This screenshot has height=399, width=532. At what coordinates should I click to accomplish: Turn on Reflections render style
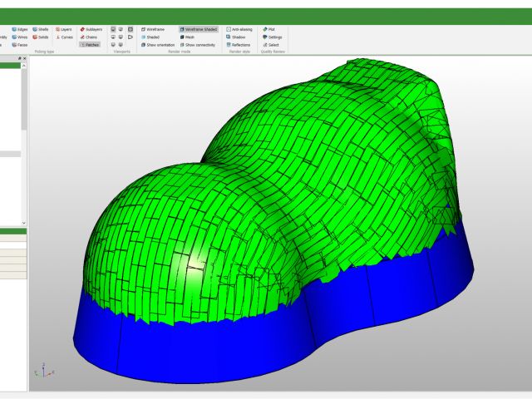click(239, 45)
